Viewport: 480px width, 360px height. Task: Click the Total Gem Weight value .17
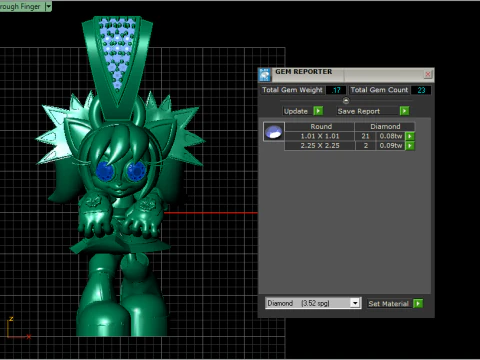pyautogui.click(x=336, y=90)
